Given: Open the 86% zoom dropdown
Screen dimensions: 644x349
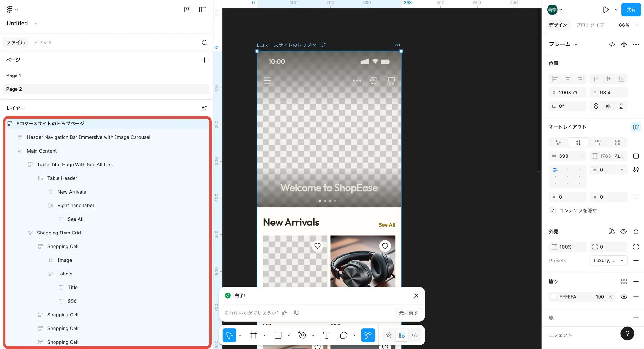Looking at the screenshot, I should click(628, 25).
